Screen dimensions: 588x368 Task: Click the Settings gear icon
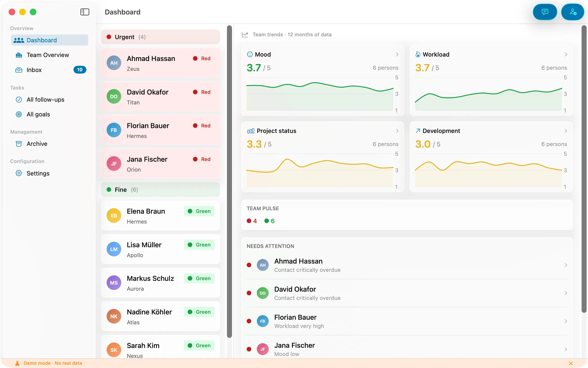point(19,173)
